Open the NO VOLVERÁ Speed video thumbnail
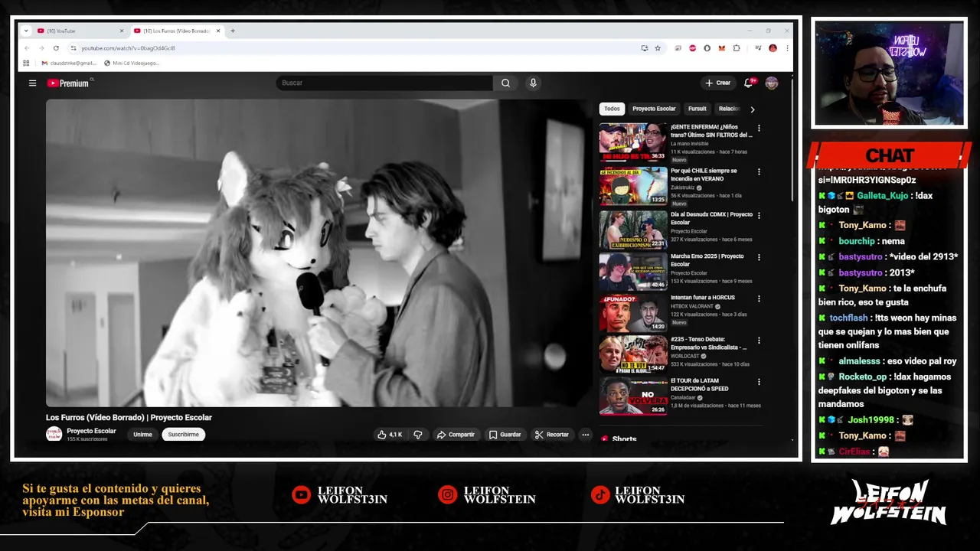 pyautogui.click(x=633, y=396)
